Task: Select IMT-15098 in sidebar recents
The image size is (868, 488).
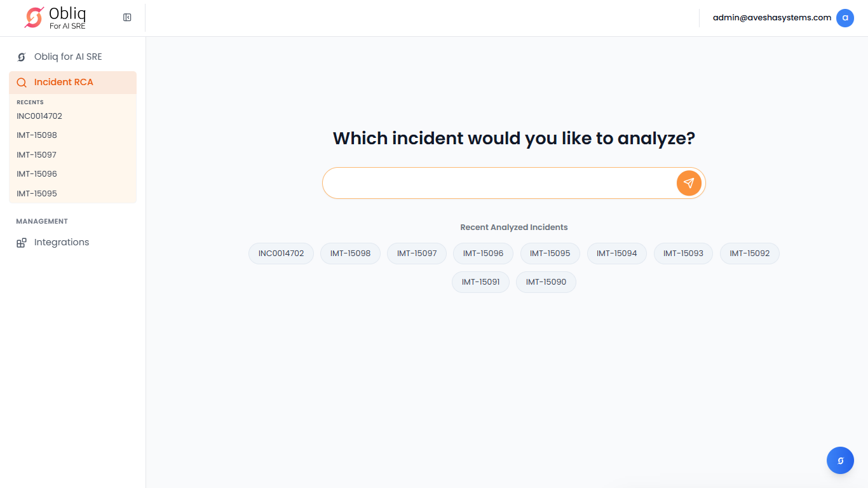Action: pos(37,135)
